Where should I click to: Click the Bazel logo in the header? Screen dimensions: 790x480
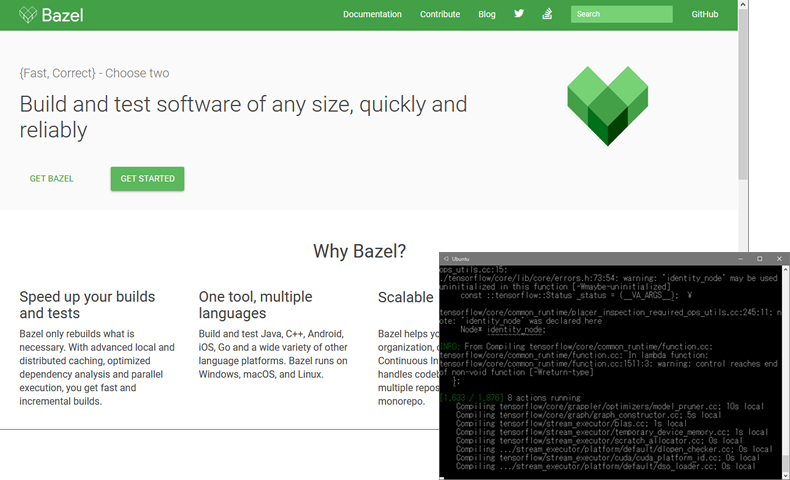51,15
